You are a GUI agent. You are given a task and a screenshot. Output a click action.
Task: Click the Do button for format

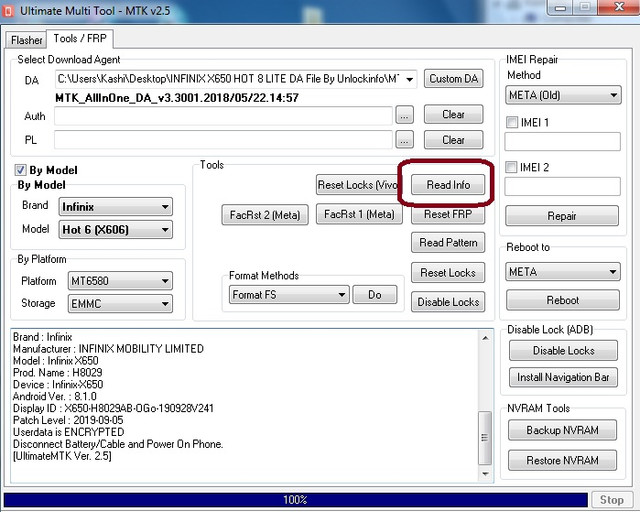pos(375,294)
